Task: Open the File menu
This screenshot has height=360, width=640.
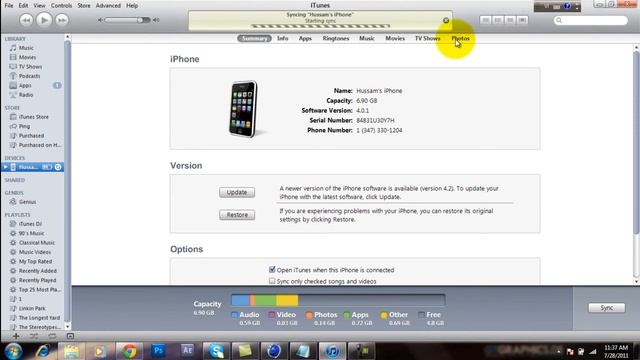Action: [9, 5]
